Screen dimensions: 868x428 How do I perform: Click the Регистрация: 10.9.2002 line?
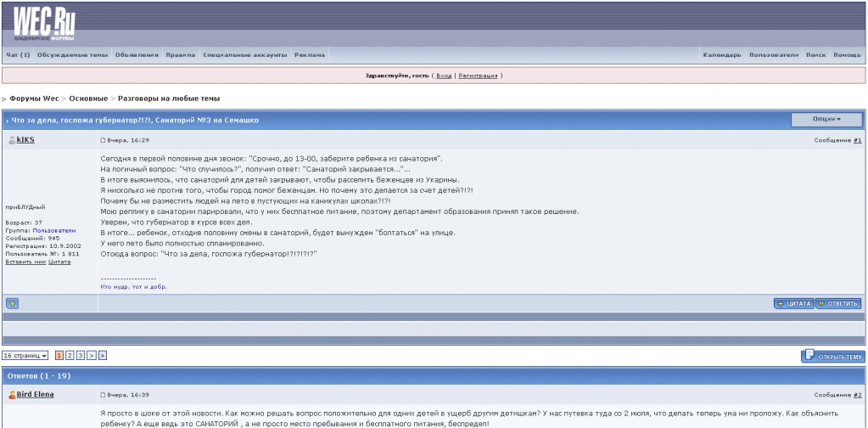click(42, 245)
